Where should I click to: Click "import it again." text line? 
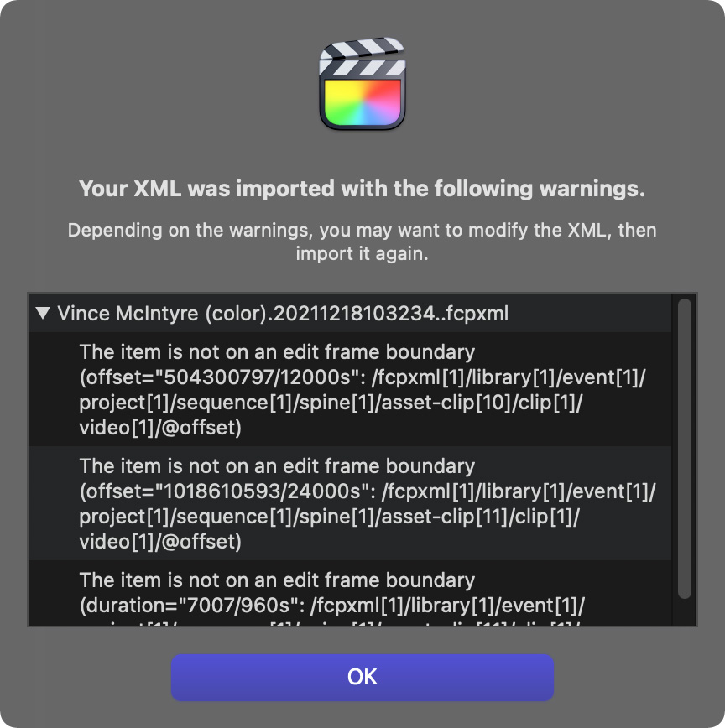point(362,254)
